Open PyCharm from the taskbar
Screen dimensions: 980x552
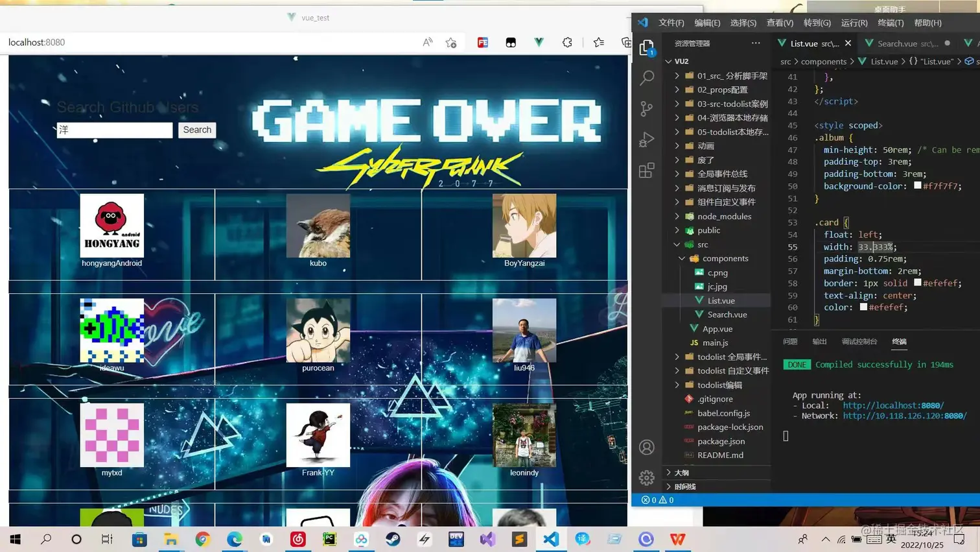point(329,539)
